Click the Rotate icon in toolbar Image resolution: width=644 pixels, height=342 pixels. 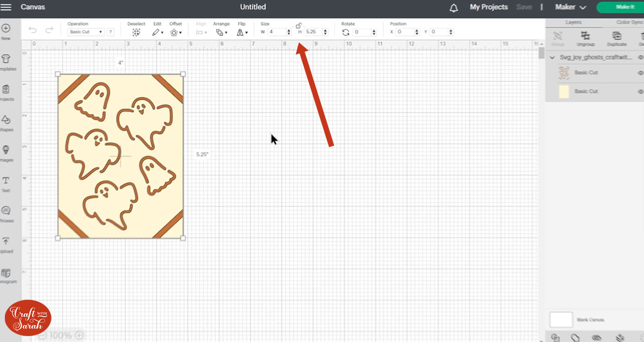tap(346, 32)
